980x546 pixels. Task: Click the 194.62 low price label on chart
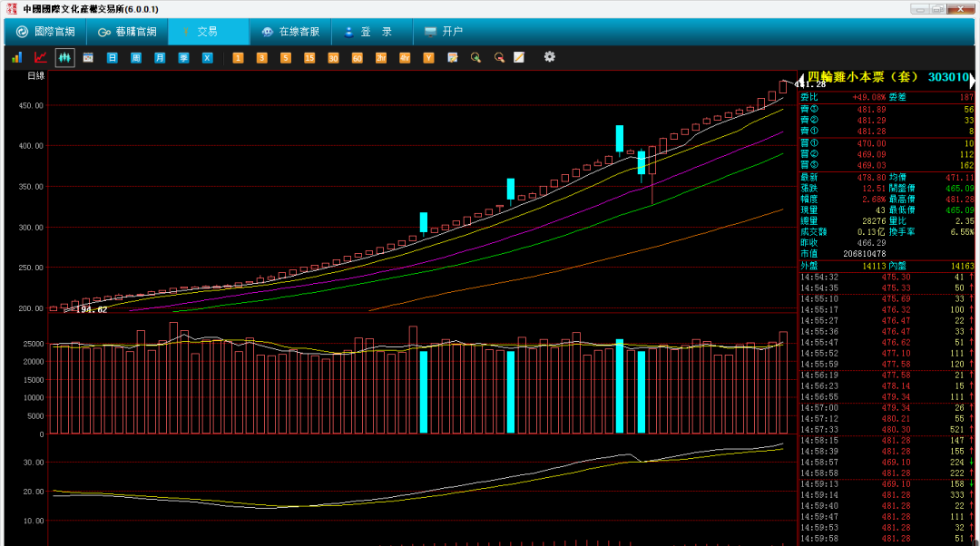(x=92, y=309)
